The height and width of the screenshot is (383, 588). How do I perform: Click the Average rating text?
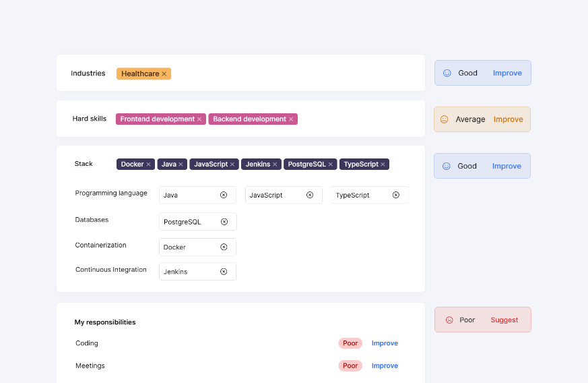pyautogui.click(x=470, y=119)
